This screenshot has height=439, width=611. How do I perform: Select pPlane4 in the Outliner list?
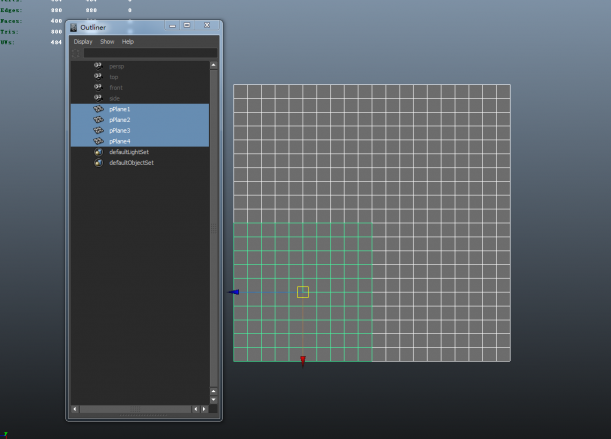pyautogui.click(x=140, y=141)
